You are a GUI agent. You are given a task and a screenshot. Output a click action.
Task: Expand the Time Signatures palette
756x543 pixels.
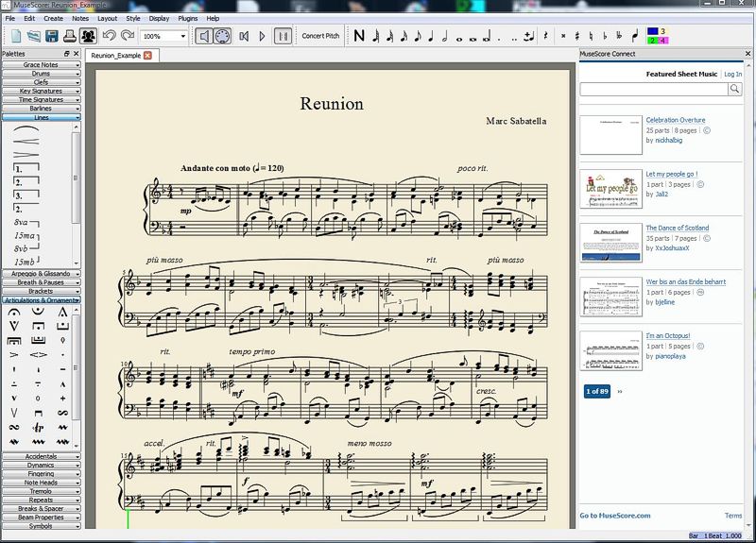[x=41, y=100]
